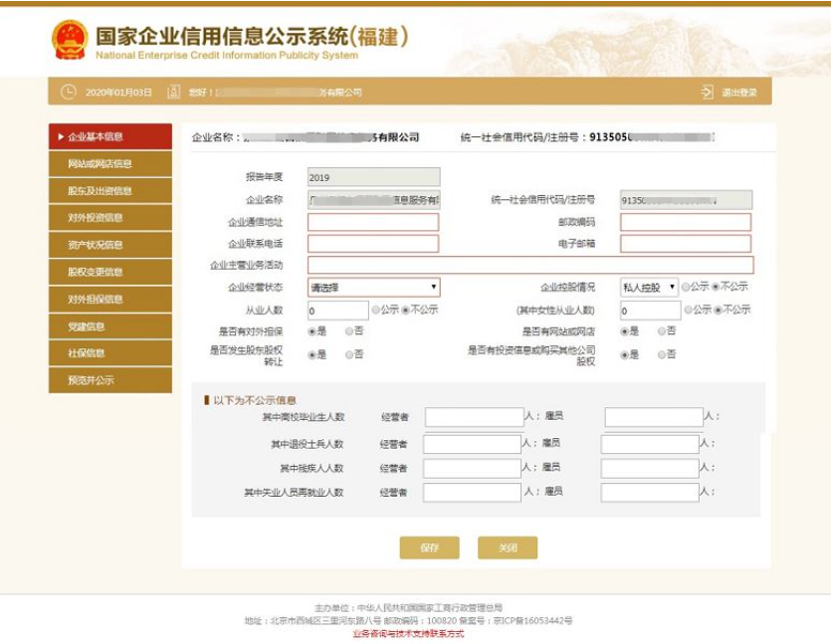Click the 关闭 button
Image resolution: width=831 pixels, height=644 pixels.
508,547
